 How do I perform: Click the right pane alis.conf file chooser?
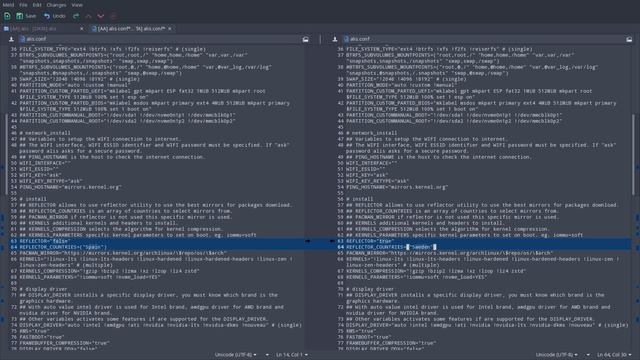click(x=484, y=39)
